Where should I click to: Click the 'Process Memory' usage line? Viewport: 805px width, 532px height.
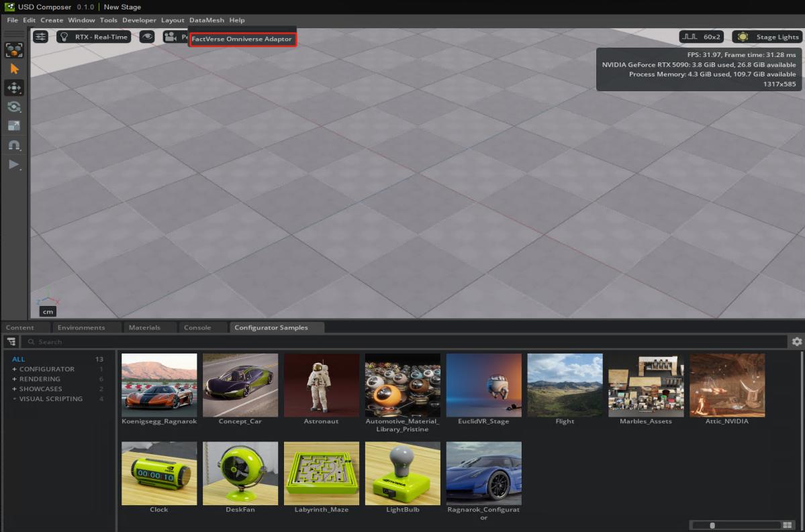pyautogui.click(x=712, y=74)
